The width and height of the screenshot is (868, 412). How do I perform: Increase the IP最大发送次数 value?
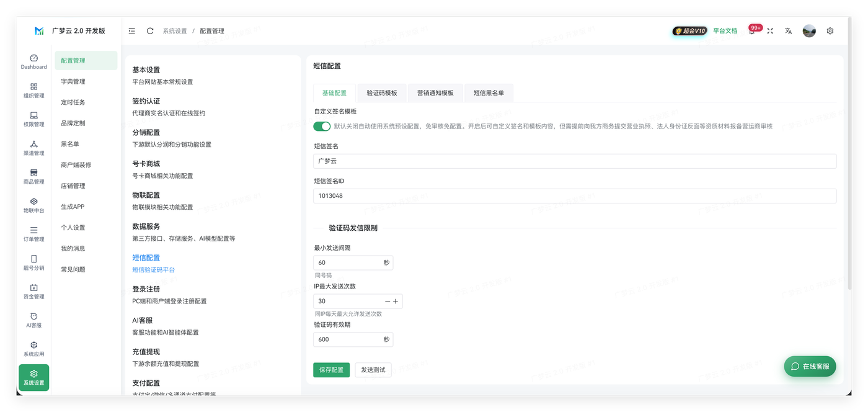[x=396, y=301]
